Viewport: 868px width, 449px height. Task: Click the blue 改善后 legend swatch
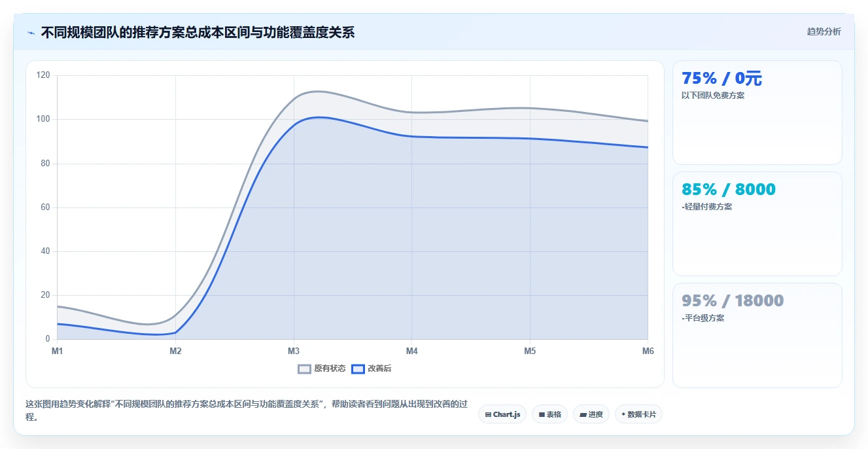click(x=358, y=368)
